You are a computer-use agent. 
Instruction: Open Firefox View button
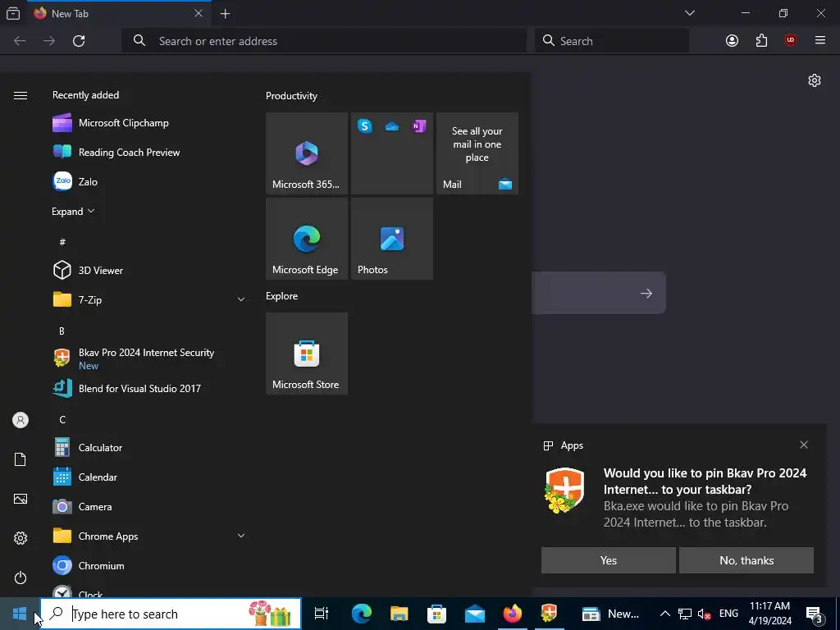pyautogui.click(x=13, y=13)
